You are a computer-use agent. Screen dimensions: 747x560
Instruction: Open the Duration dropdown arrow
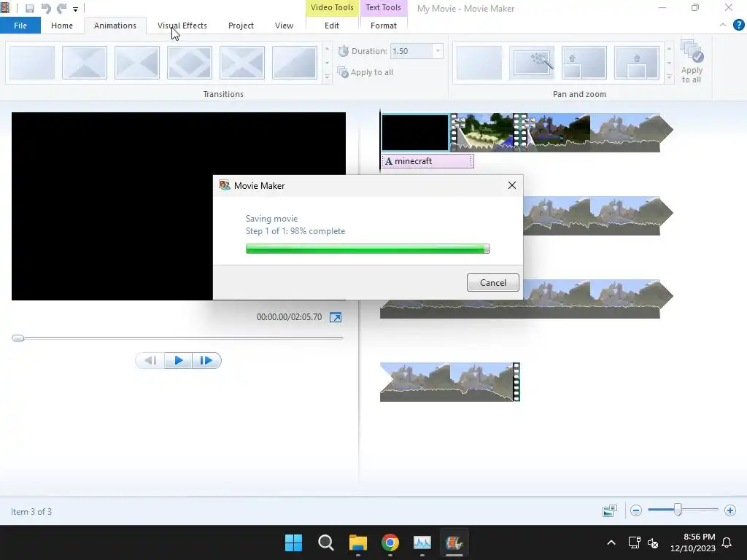pyautogui.click(x=438, y=51)
